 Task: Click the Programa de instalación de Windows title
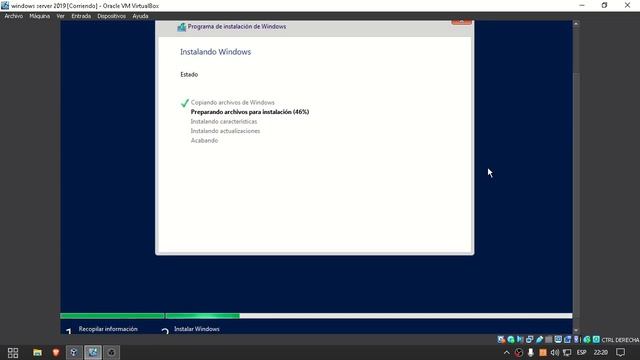pyautogui.click(x=237, y=27)
